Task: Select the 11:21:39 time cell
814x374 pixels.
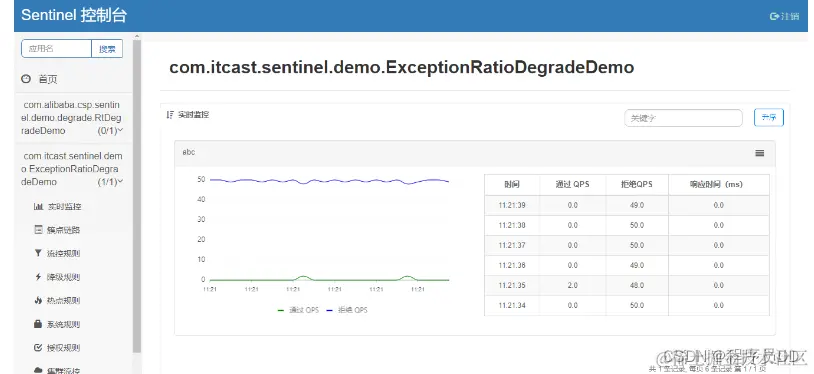Action: point(512,205)
